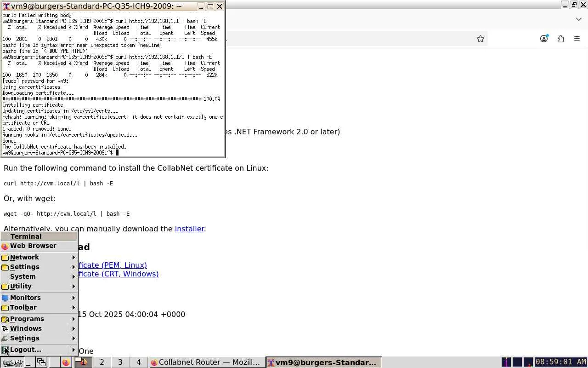Viewport: 588px width, 368px height.
Task: Download the certificate (PEM, Linux) link
Action: click(x=113, y=265)
